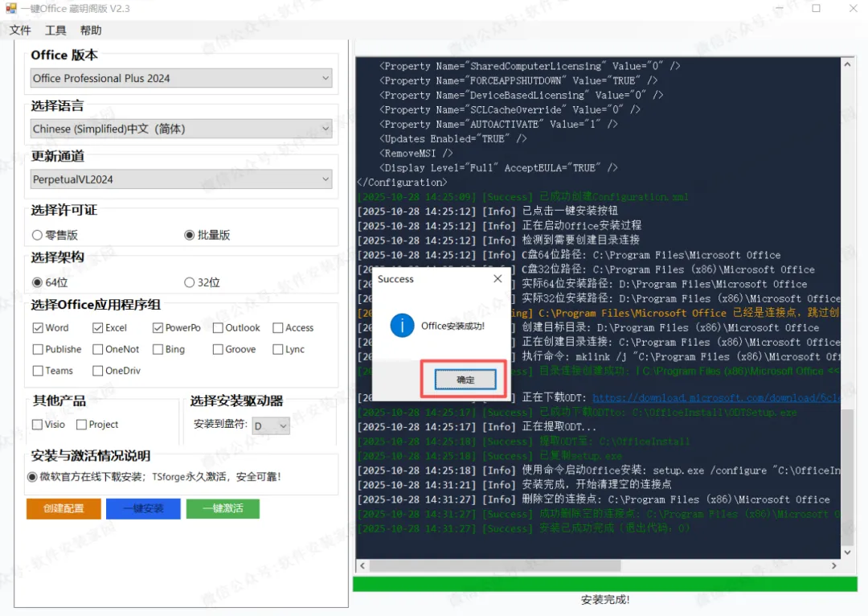Open the 帮助 menu
The height and width of the screenshot is (616, 868).
click(x=91, y=31)
